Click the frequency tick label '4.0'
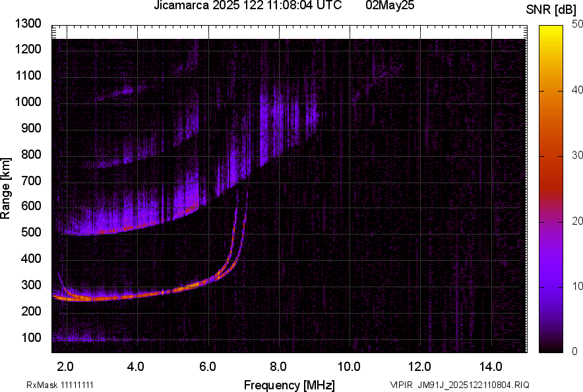Viewport: 583px width, 392px height. (x=136, y=367)
